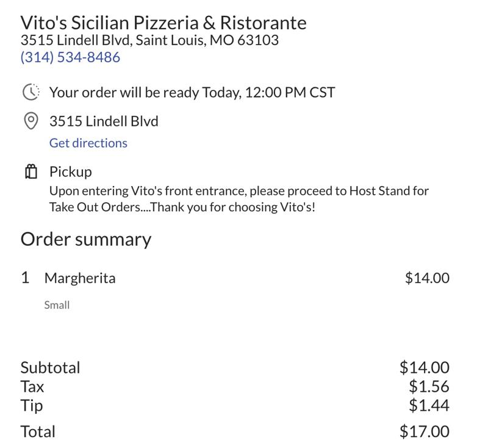Select the Small size label under Margherita
The height and width of the screenshot is (448, 488).
[57, 305]
